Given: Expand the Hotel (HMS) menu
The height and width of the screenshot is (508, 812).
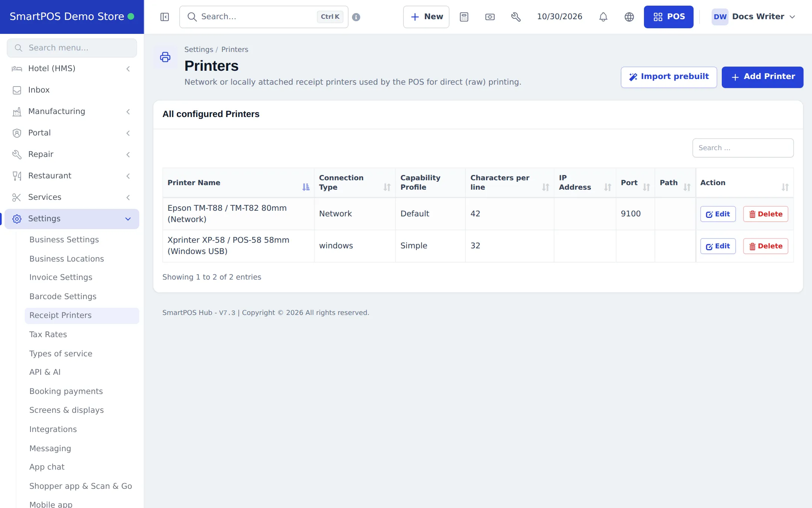Looking at the screenshot, I should point(71,68).
